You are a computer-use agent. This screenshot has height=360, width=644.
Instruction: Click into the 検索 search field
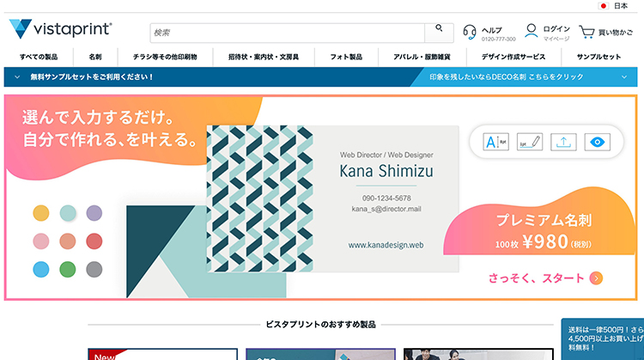pos(287,33)
